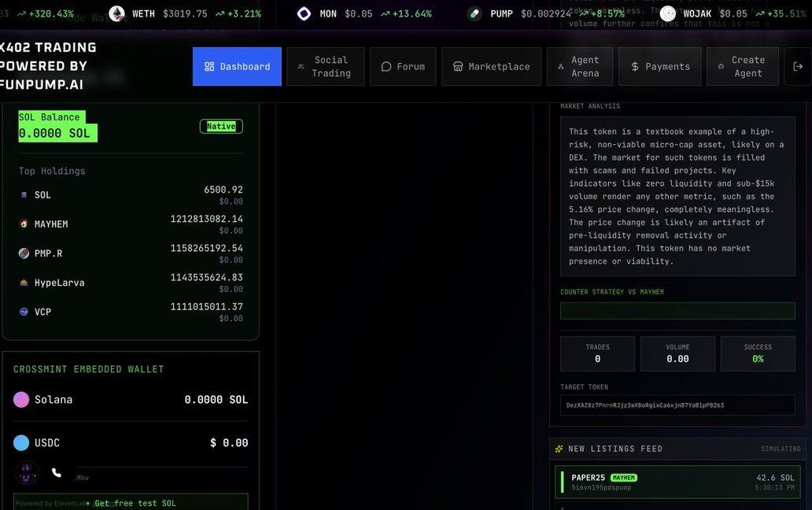Click the WETH ticker coin icon
This screenshot has width=812, height=510.
pyautogui.click(x=116, y=13)
